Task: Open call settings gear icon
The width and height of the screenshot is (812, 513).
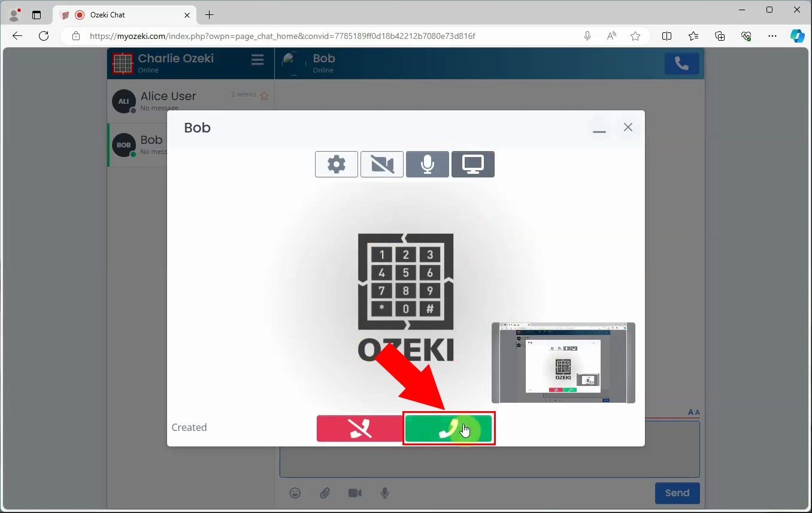Action: tap(337, 164)
